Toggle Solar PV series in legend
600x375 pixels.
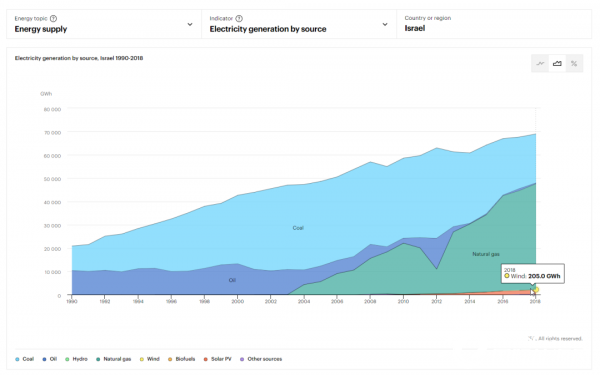[217, 359]
